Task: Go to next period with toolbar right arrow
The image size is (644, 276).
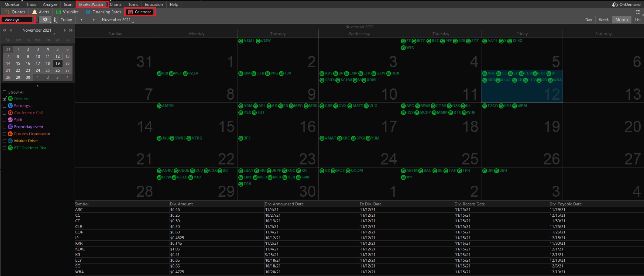Action: (x=94, y=20)
